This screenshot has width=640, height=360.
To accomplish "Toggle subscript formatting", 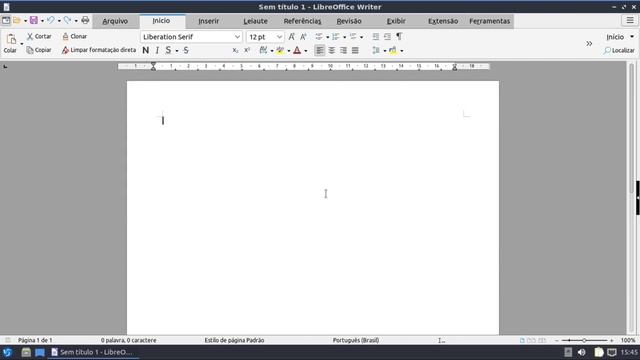I will click(x=236, y=50).
